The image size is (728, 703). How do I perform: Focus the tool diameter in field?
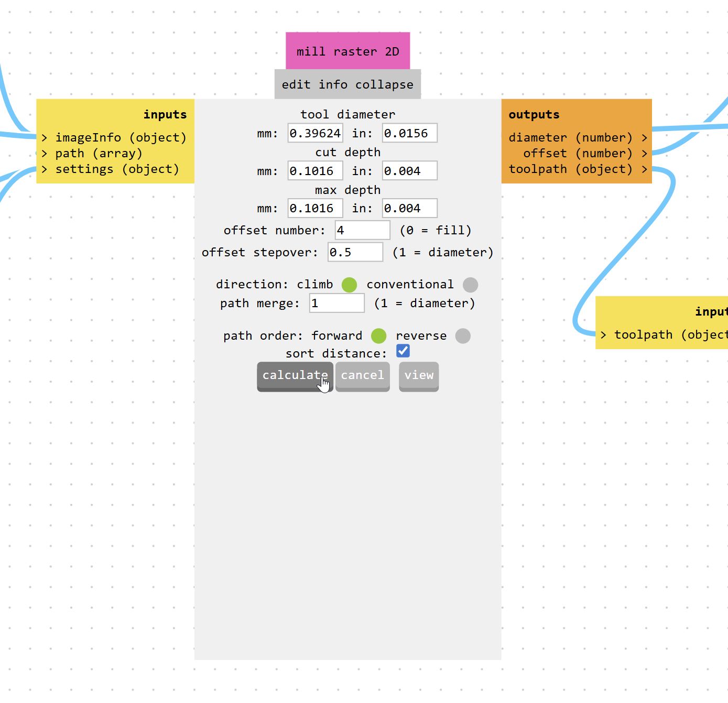410,133
